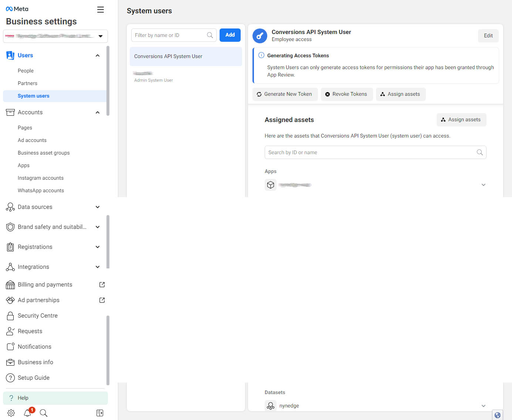512x420 pixels.
Task: Open Ad accounts
Action: [32, 140]
